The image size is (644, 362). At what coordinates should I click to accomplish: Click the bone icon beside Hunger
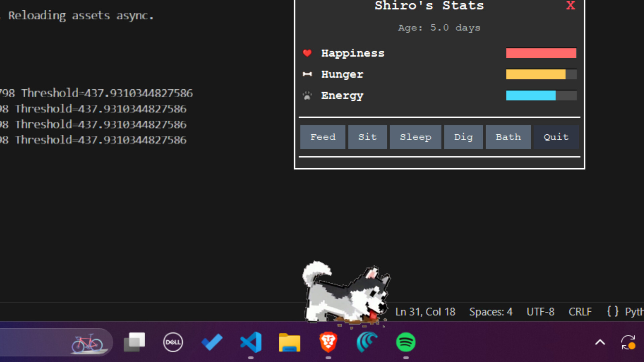click(307, 74)
